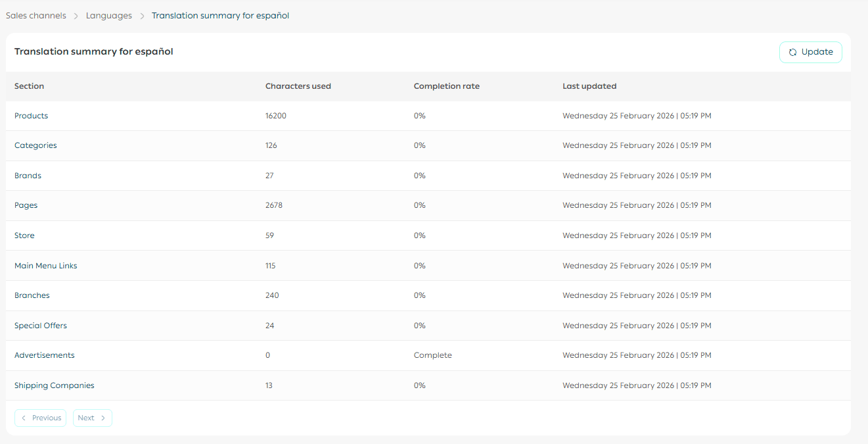Screen dimensions: 868x444
Task: Click the Characters used column header
Action: pyautogui.click(x=298, y=86)
